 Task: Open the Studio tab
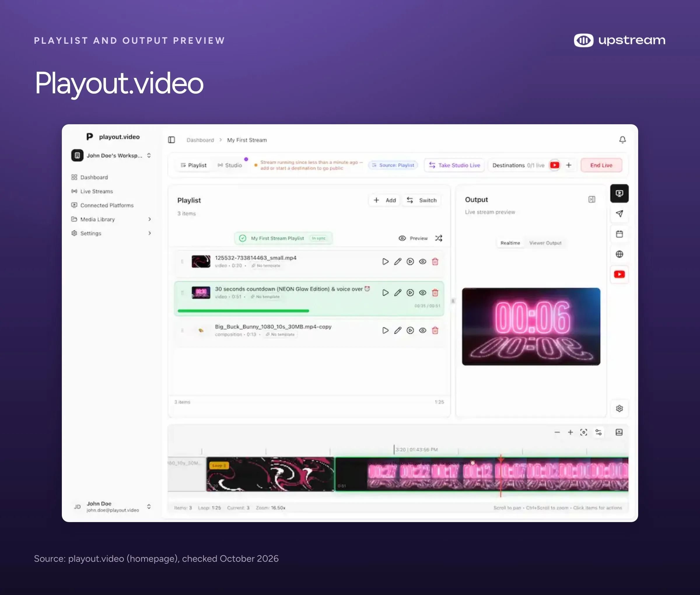pos(230,165)
